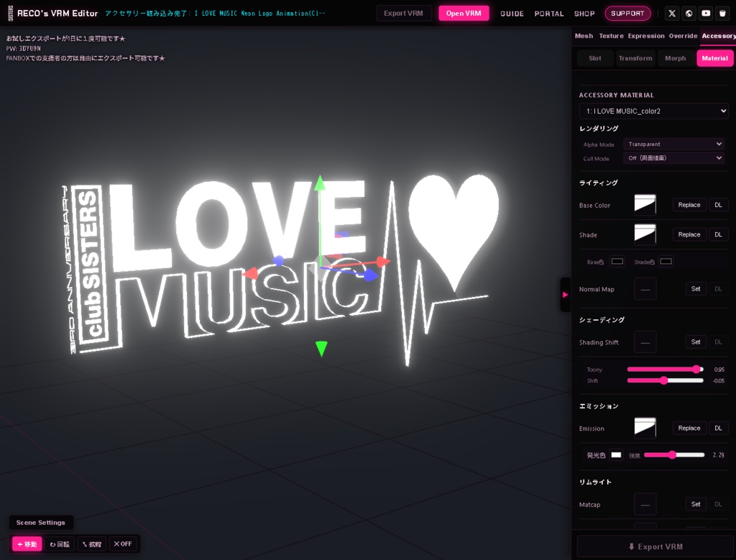Screen dimensions: 736x560
Task: Click the 発光色 emission color swatch
Action: 616,455
